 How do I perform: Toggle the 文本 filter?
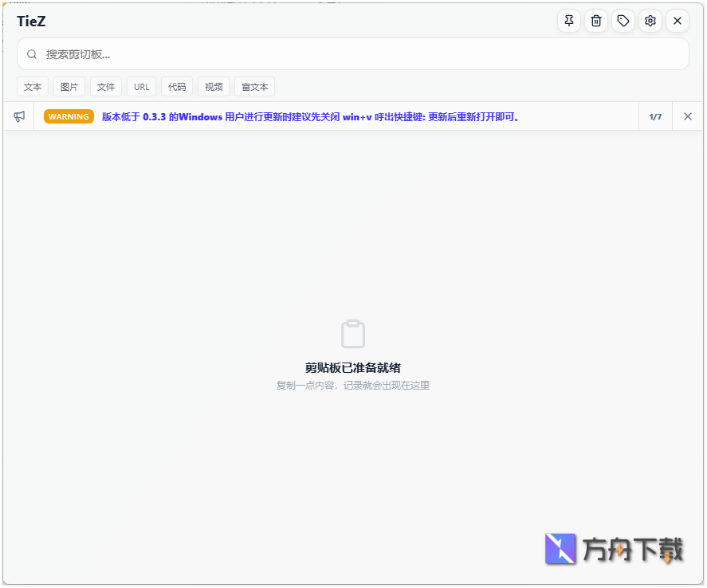(x=33, y=86)
